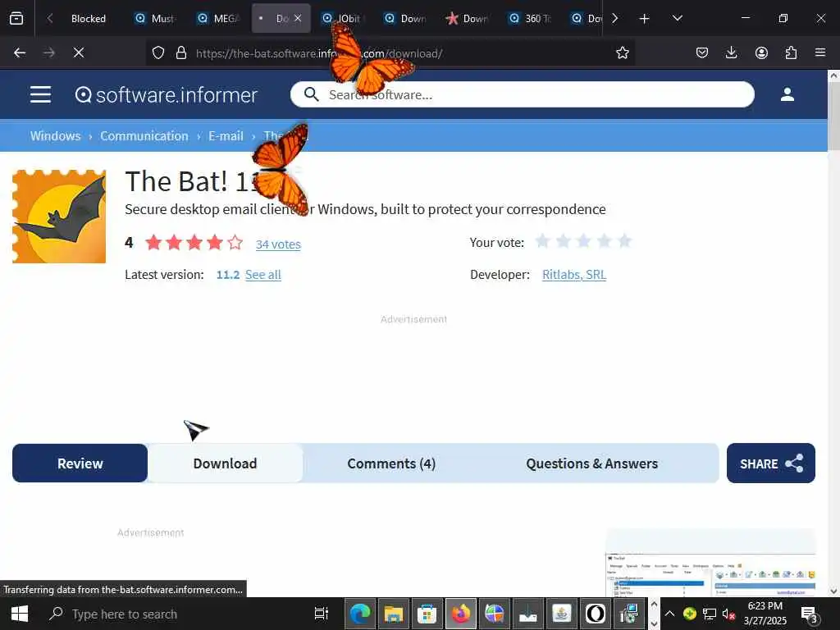The height and width of the screenshot is (630, 840).
Task: Open the Windows Start menu
Action: 20,614
